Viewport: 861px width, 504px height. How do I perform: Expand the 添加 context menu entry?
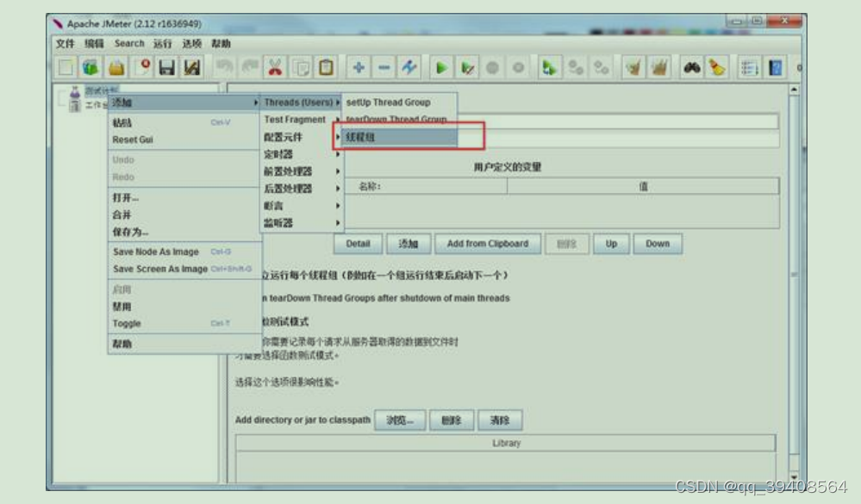point(184,103)
